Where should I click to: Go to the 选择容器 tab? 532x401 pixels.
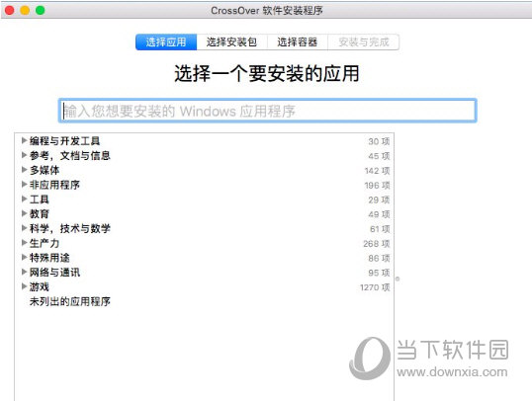[298, 42]
